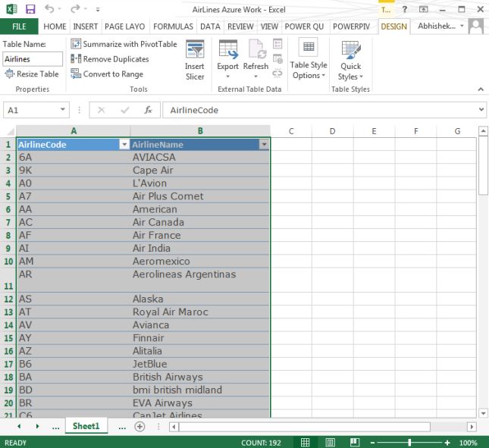Select the DESIGN table tools tab
Image resolution: width=489 pixels, height=448 pixels.
point(394,27)
